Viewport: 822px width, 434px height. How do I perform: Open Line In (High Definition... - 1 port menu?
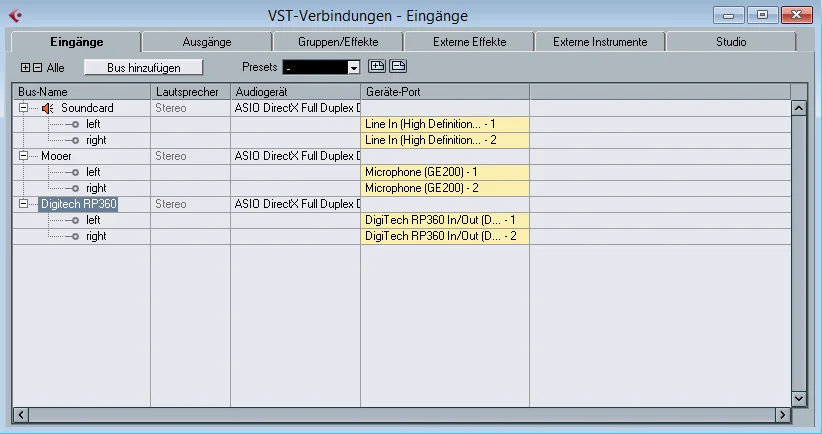[x=445, y=124]
